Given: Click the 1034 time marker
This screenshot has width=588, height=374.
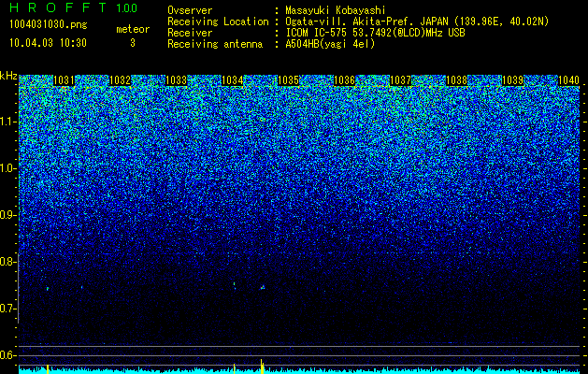Looking at the screenshot, I should click(x=232, y=80).
